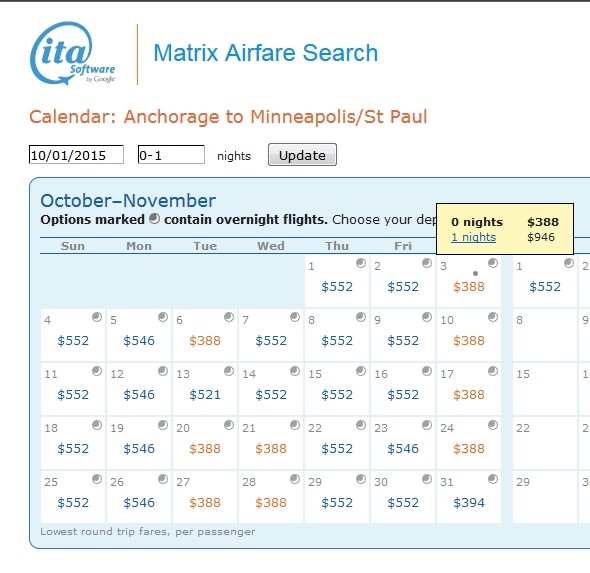590x573 pixels.
Task: Click overnight flight icon on October 1
Action: [x=361, y=263]
